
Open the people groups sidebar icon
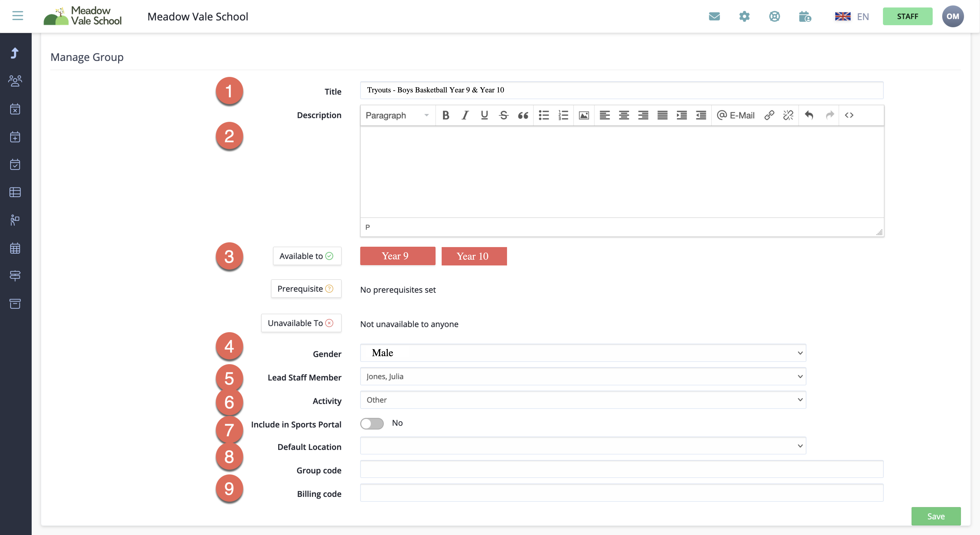click(15, 81)
